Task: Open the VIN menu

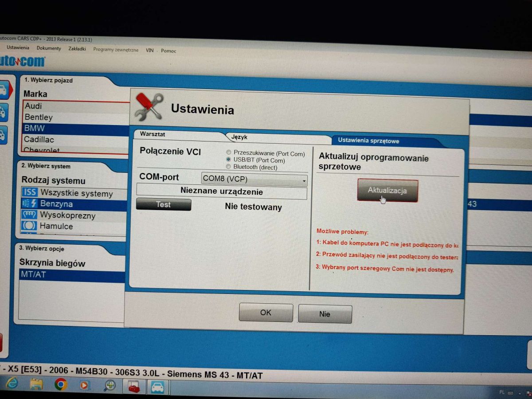Action: 150,51
